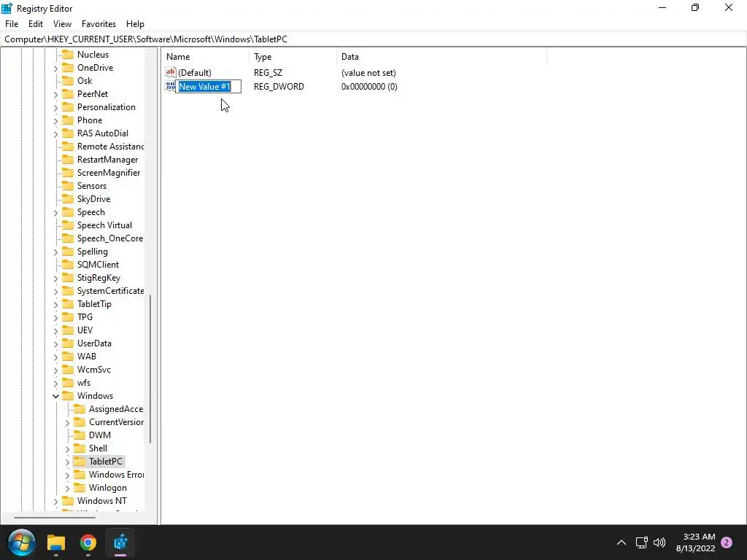Click the Type column header
This screenshot has height=560, width=747.
tap(293, 57)
